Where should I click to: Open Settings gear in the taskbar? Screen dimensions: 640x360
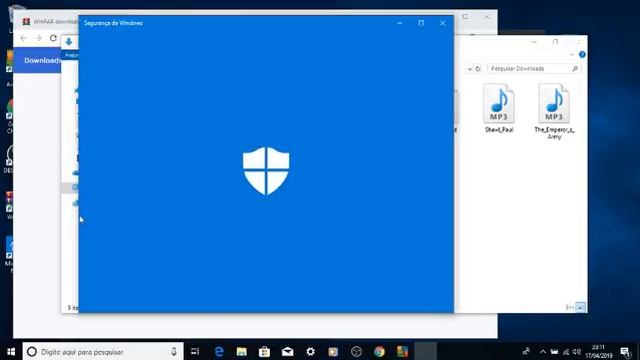coord(311,351)
